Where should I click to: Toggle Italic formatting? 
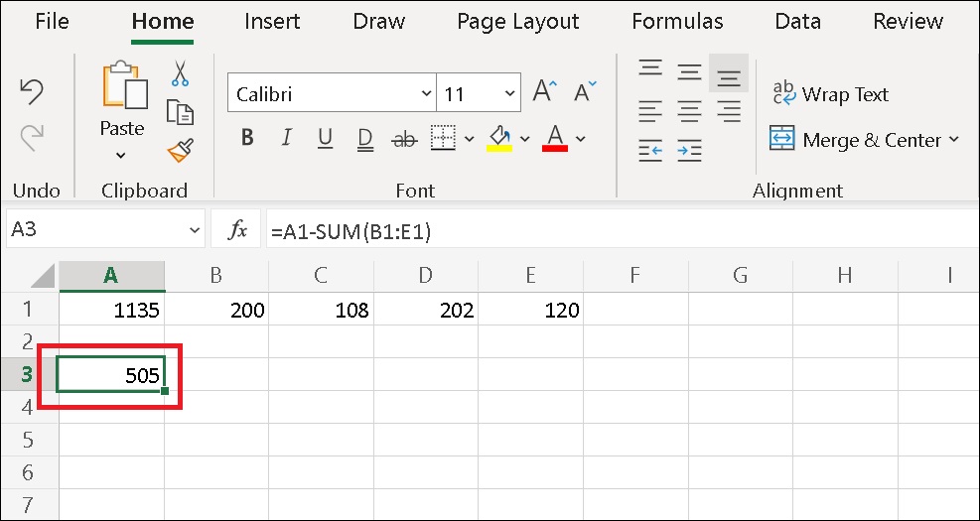tap(287, 139)
